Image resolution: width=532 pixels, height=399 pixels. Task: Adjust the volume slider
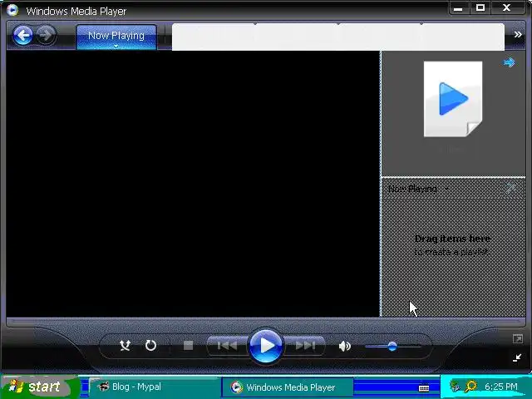[x=392, y=347]
